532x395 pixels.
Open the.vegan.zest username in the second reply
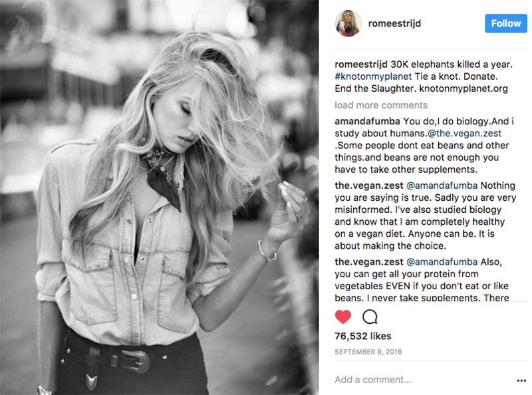click(369, 262)
